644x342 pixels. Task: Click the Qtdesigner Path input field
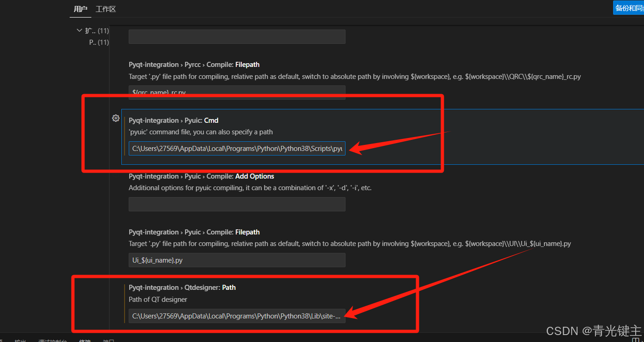237,316
